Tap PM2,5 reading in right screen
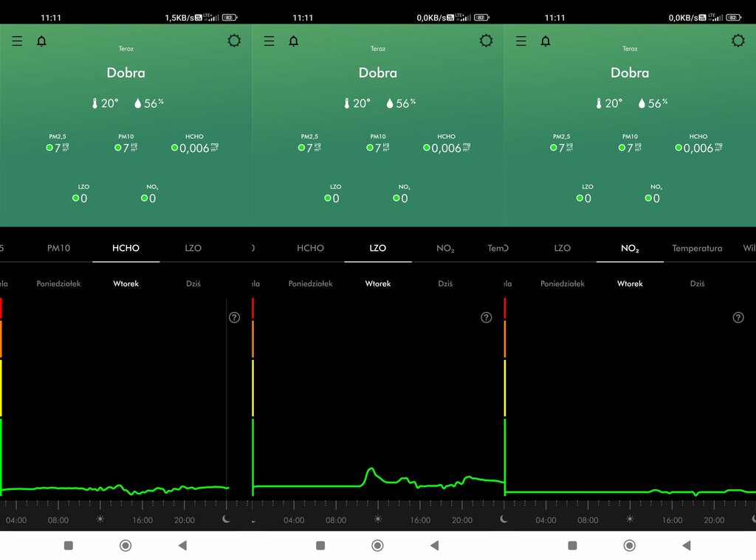Screen dimensions: 756x560 562,144
